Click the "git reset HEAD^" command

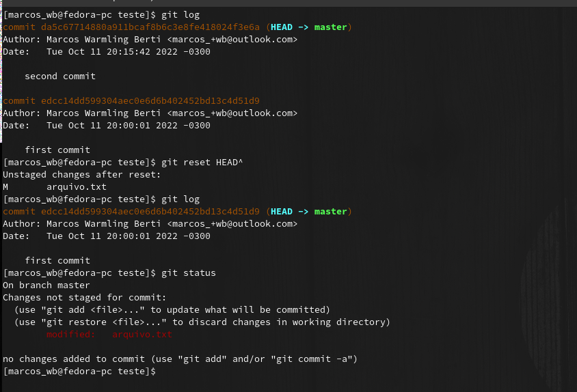click(x=202, y=162)
